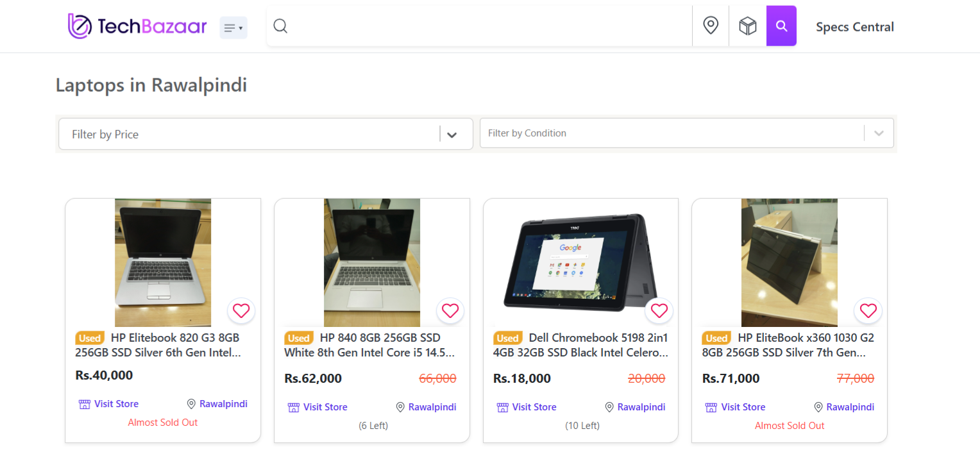View the HP 840 laptop photo
Image resolution: width=980 pixels, height=452 pixels.
[x=372, y=263]
